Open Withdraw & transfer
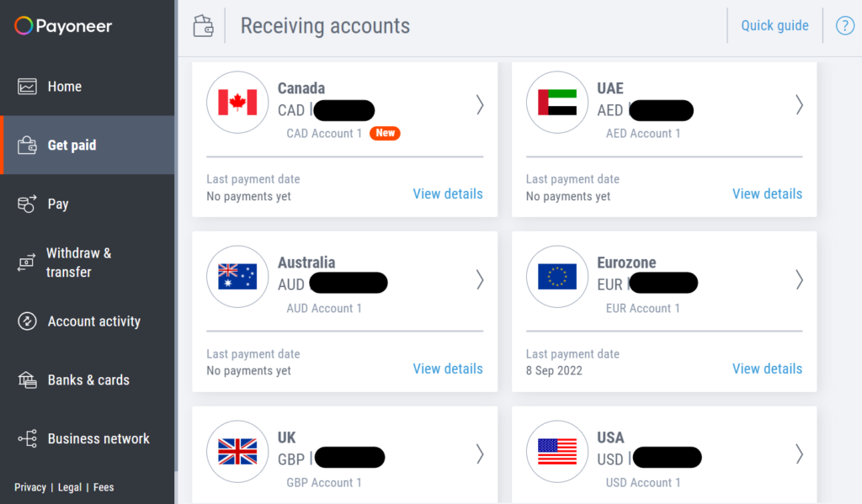 pyautogui.click(x=27, y=262)
